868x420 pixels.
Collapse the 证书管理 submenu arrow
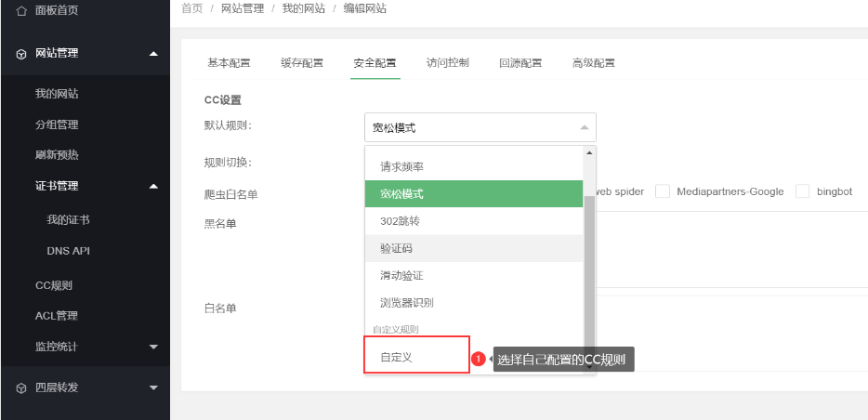coord(154,186)
